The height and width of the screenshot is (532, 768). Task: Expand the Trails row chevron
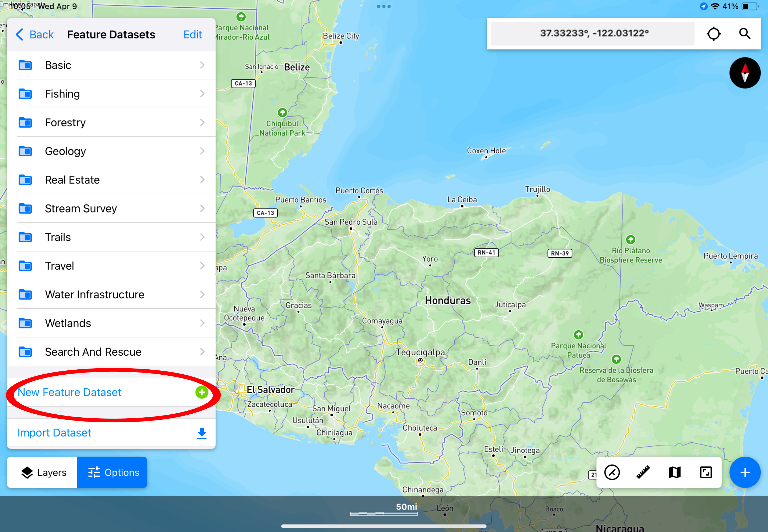[202, 237]
